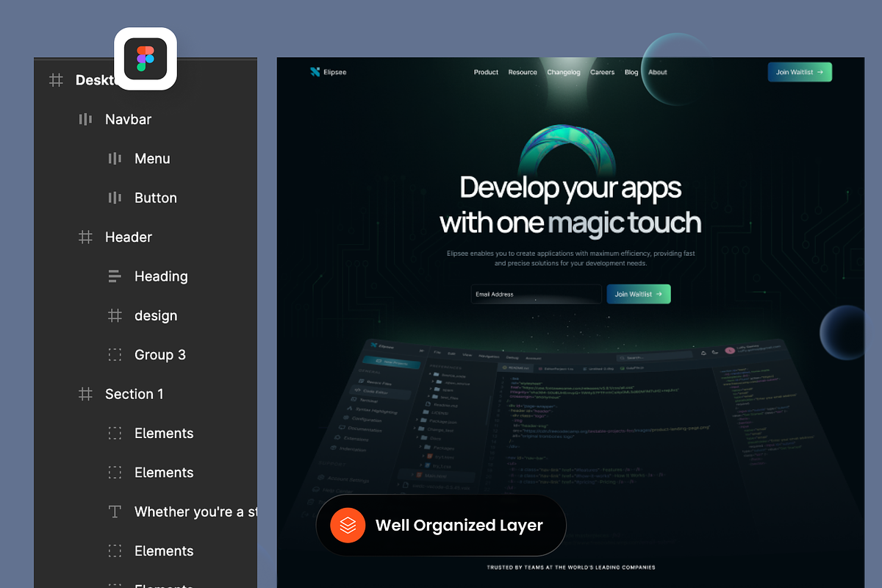Select Code Editor in the mockup sidebar
Image resolution: width=882 pixels, height=588 pixels.
pos(379,393)
